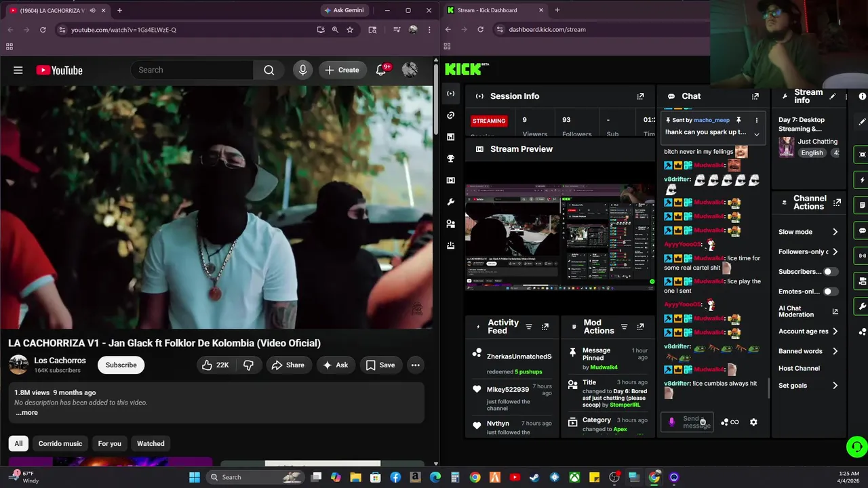Open Kick sidebar wrench settings icon
The height and width of the screenshot is (488, 868).
(x=450, y=202)
